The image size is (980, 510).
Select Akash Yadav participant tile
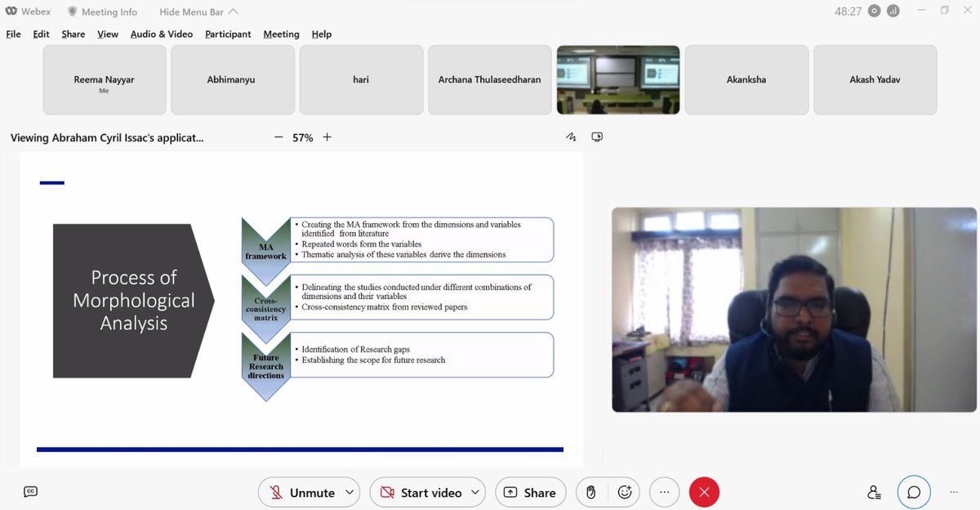875,80
